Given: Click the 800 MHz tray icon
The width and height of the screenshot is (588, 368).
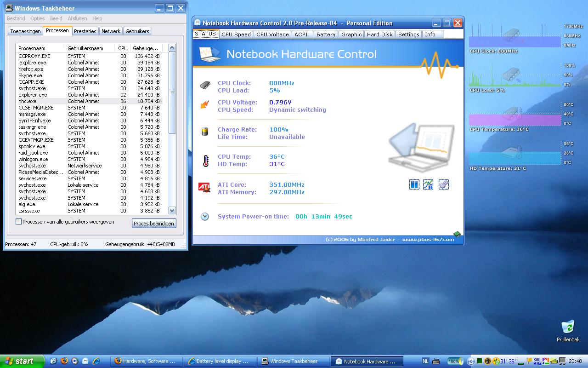Looking at the screenshot, I should (537, 361).
